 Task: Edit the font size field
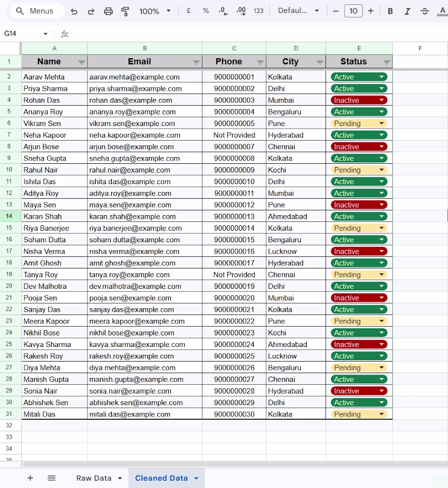[354, 11]
